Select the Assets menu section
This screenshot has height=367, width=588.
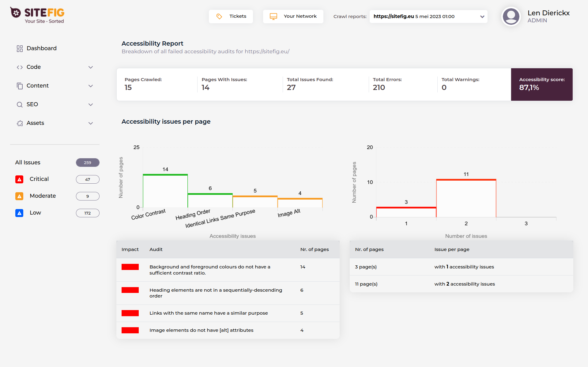(x=55, y=123)
